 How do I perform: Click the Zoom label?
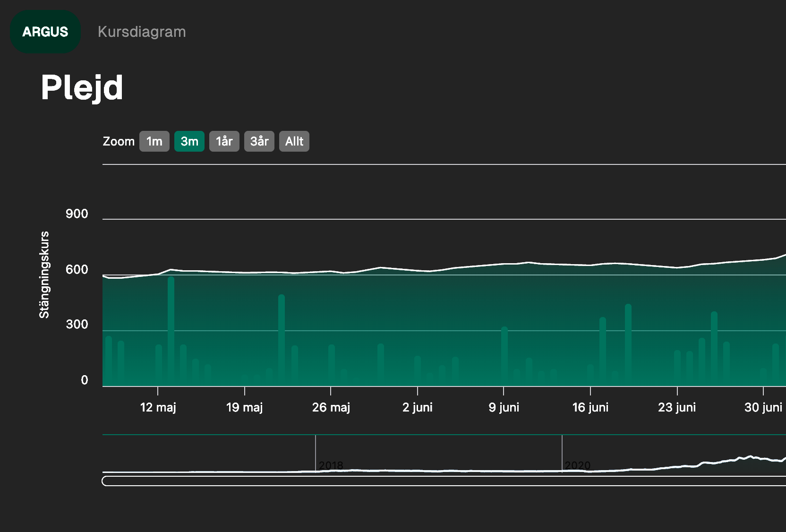tap(119, 141)
